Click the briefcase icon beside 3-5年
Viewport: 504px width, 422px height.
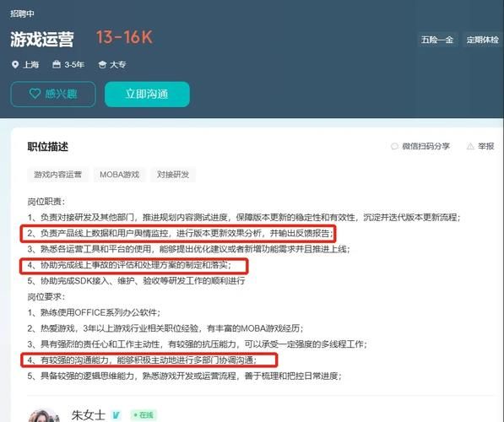click(x=57, y=64)
